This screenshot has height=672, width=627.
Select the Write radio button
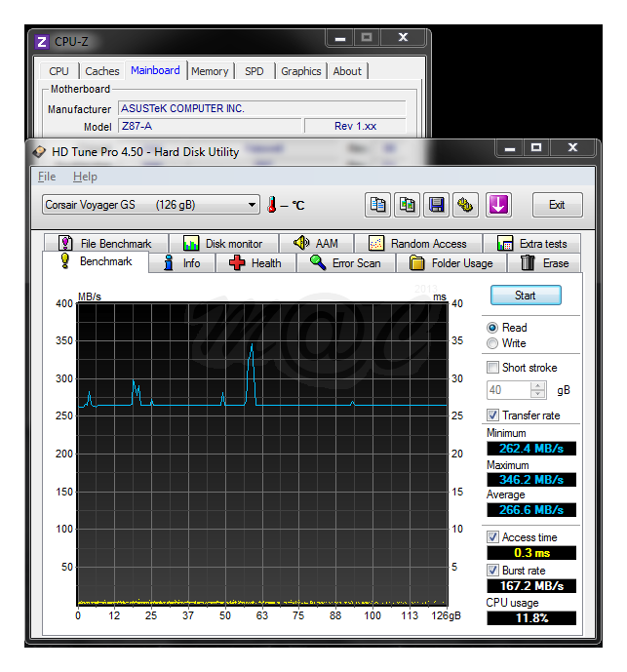(492, 343)
